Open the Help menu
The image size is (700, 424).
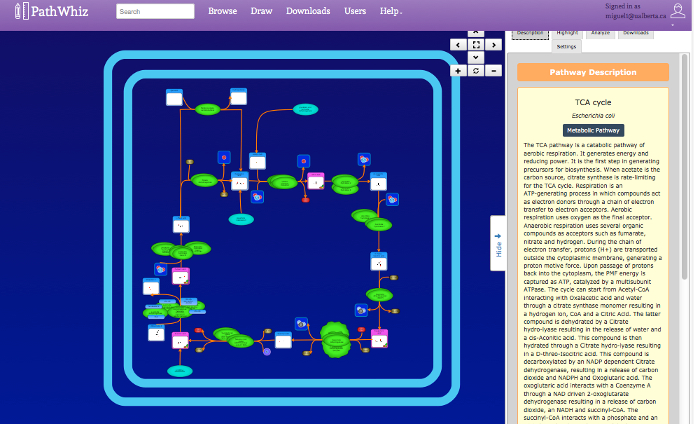[391, 11]
